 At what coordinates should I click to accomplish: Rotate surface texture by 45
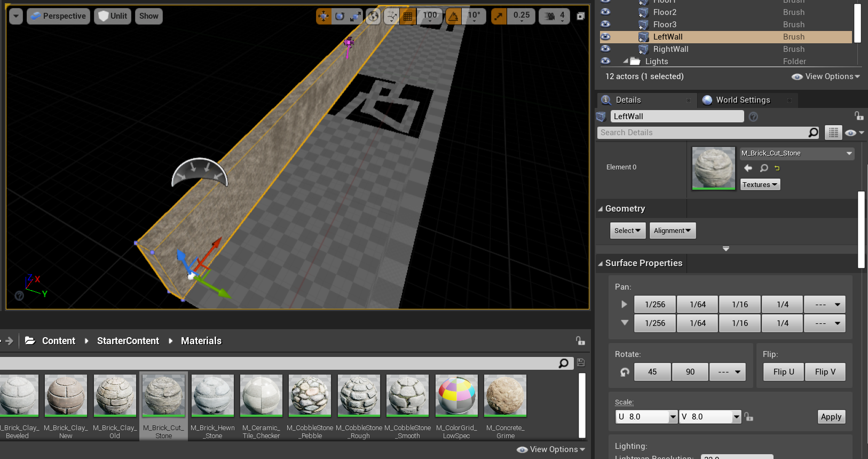[x=652, y=372]
